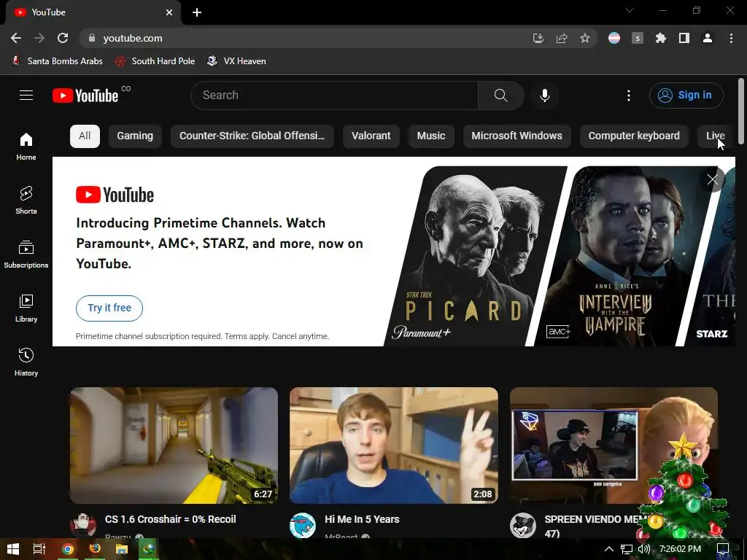Select the All filter chip
The height and width of the screenshot is (560, 747).
[x=85, y=136]
